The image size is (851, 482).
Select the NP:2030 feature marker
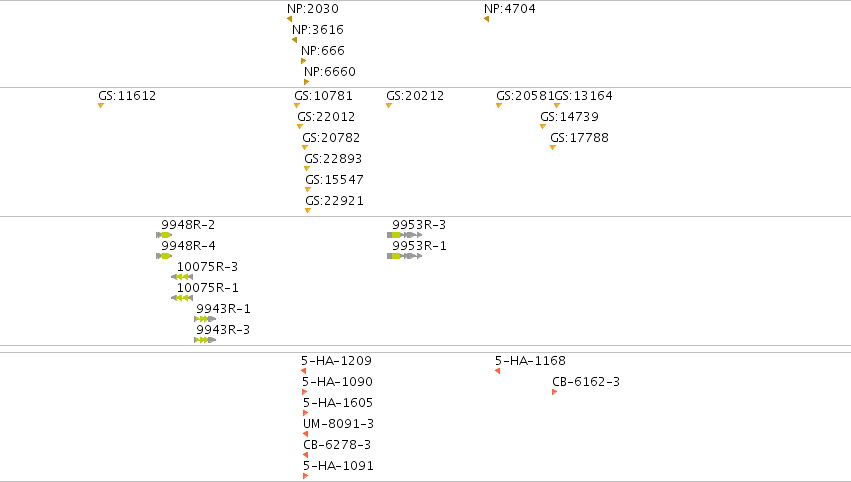pyautogui.click(x=290, y=19)
